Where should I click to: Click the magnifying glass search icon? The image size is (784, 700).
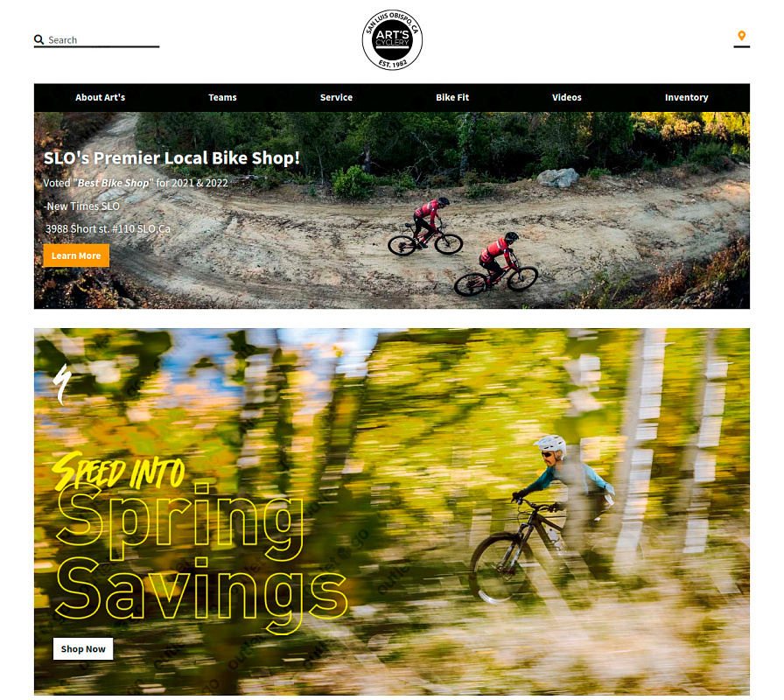(38, 39)
